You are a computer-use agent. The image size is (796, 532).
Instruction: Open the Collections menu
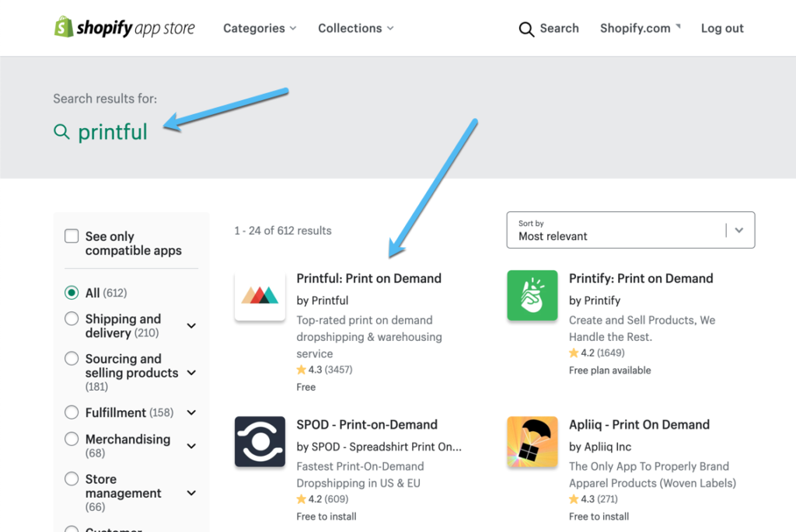pyautogui.click(x=355, y=29)
